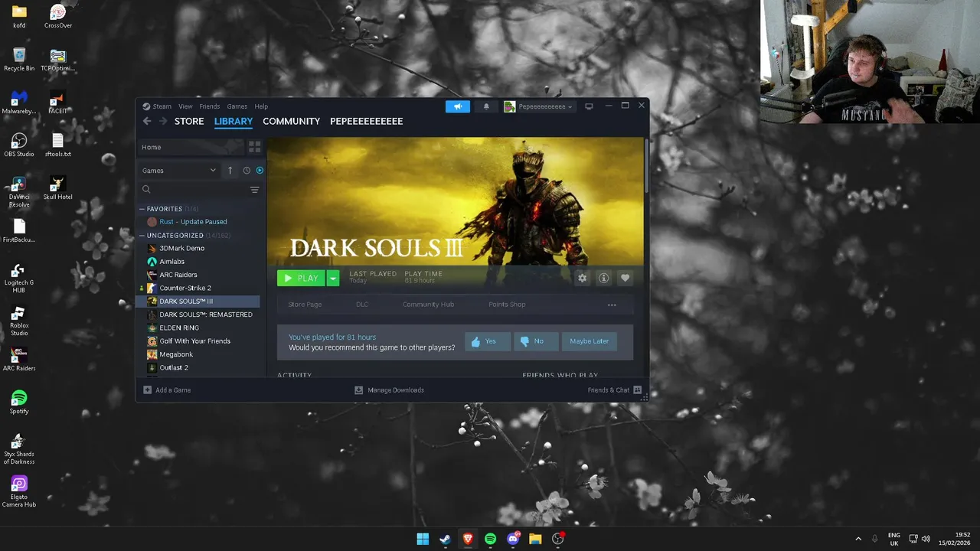The height and width of the screenshot is (551, 980).
Task: Open the dropdown arrow next to Play
Action: click(333, 279)
